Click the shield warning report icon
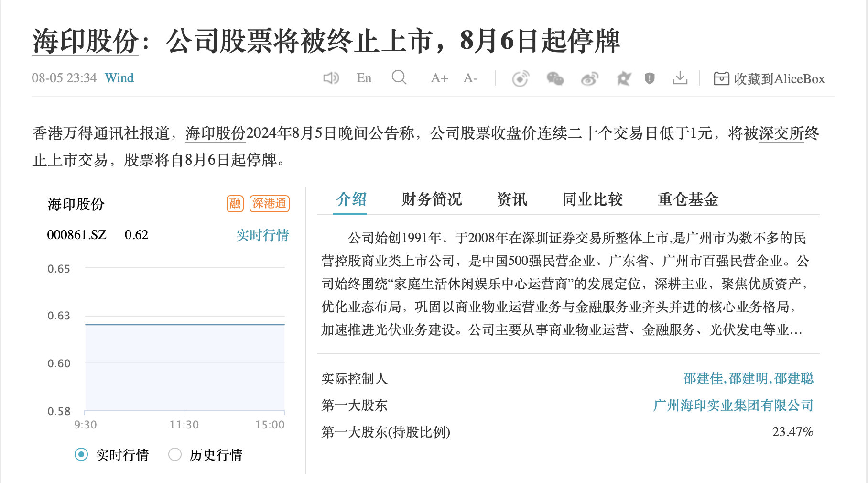Image resolution: width=868 pixels, height=483 pixels. (650, 77)
